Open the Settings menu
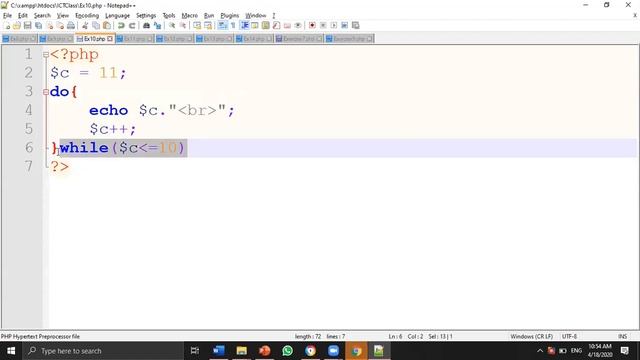Image resolution: width=640 pixels, height=360 pixels. 146,16
